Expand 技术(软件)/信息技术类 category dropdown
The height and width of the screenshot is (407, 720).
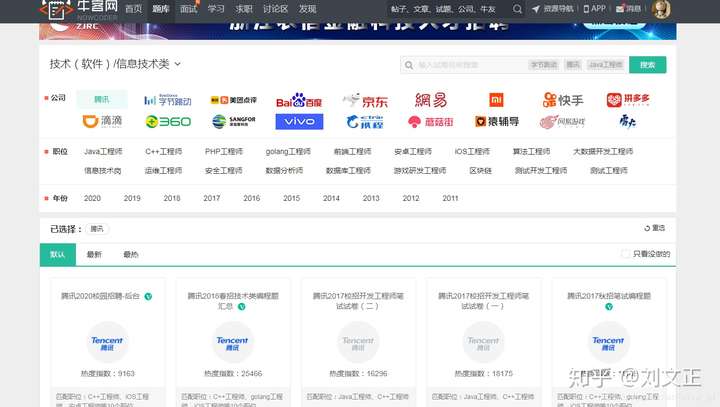click(x=115, y=64)
